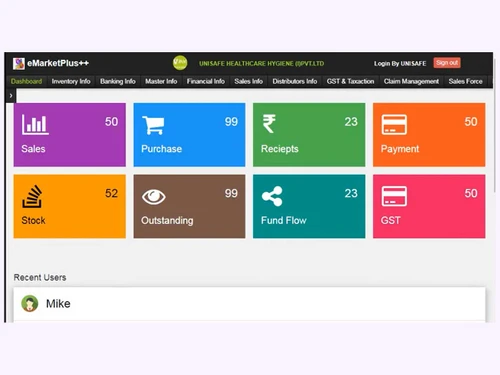Click the Payment tile label
The image size is (500, 375).
pos(400,149)
